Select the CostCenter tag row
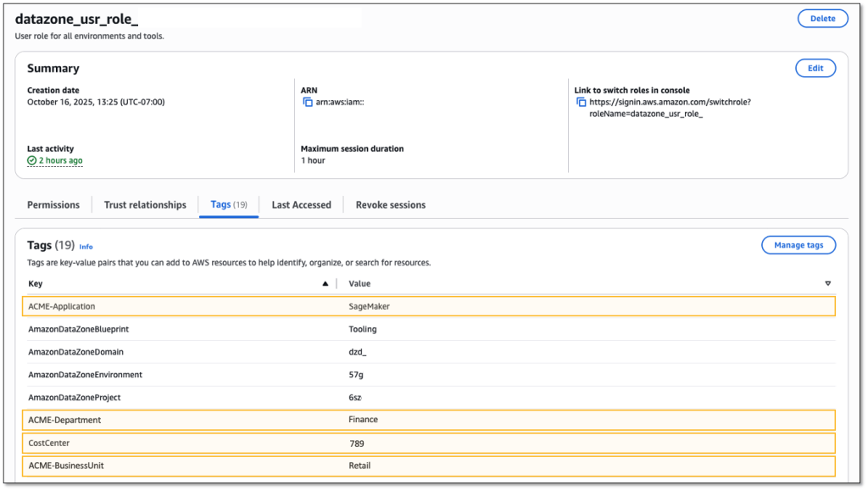The image size is (868, 491). pos(428,444)
